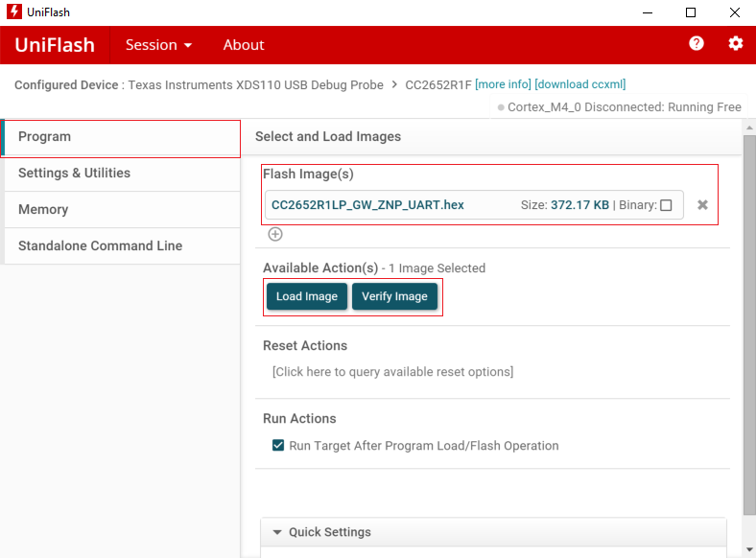The width and height of the screenshot is (756, 558).
Task: Click the [download ccxml] link
Action: (x=579, y=84)
